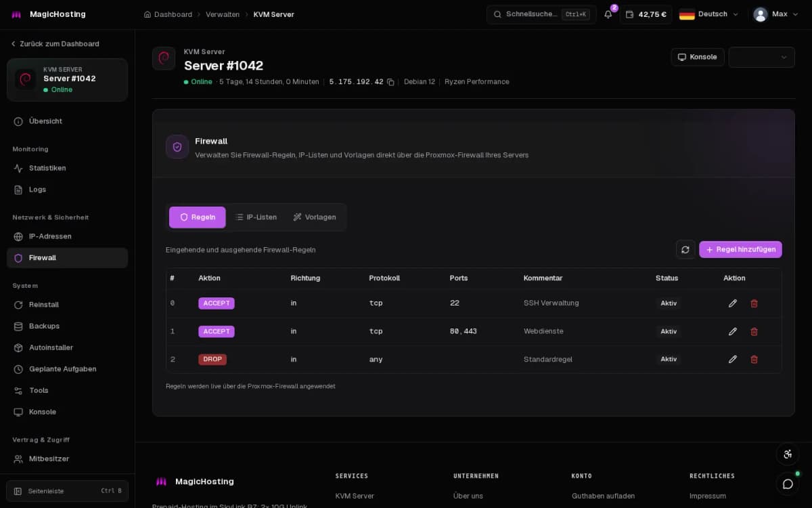Delete the Webdienste rule

tap(754, 331)
